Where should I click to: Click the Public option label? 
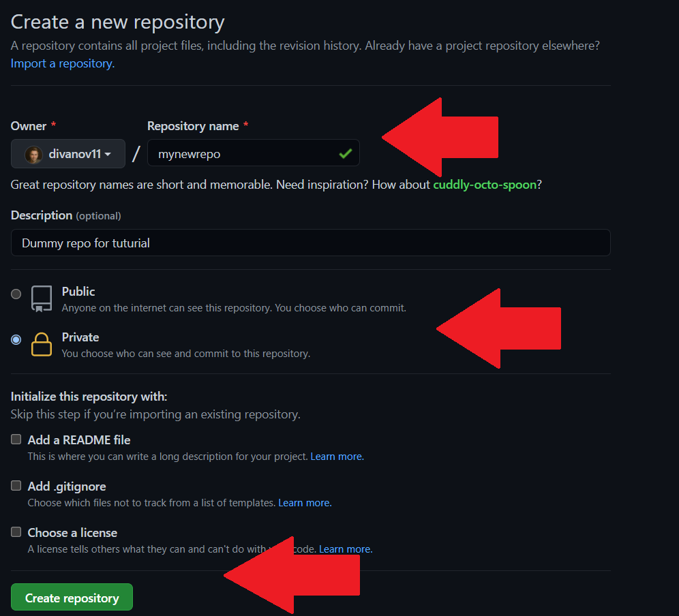tap(78, 292)
